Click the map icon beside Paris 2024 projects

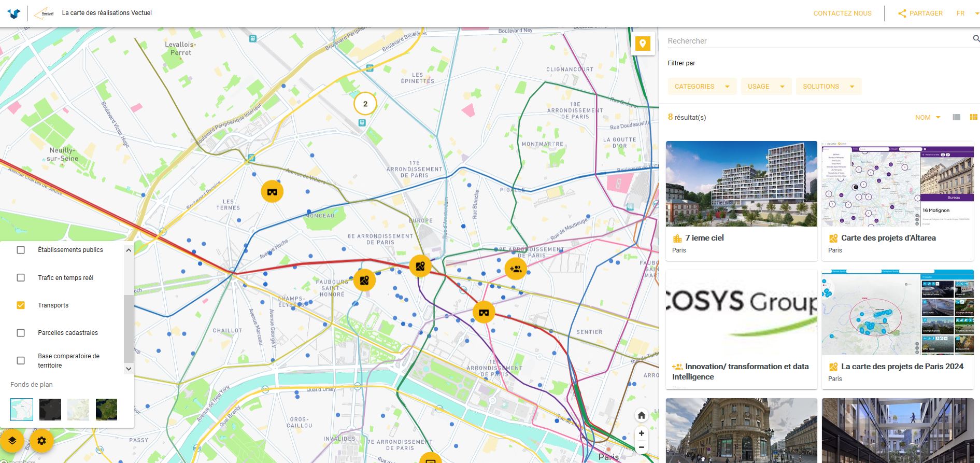(x=833, y=367)
